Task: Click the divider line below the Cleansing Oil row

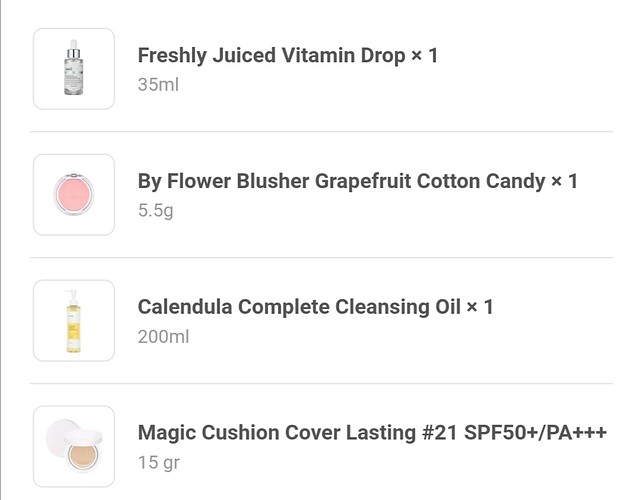Action: (x=321, y=383)
